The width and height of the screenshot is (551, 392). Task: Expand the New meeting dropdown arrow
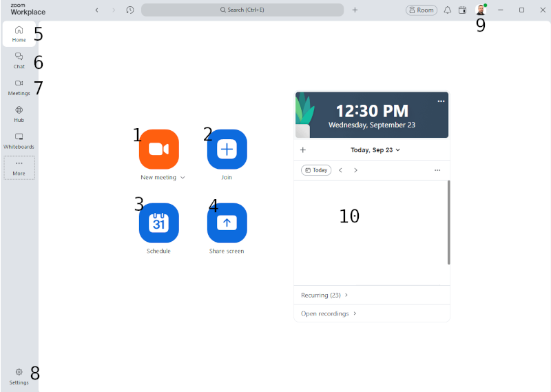183,178
